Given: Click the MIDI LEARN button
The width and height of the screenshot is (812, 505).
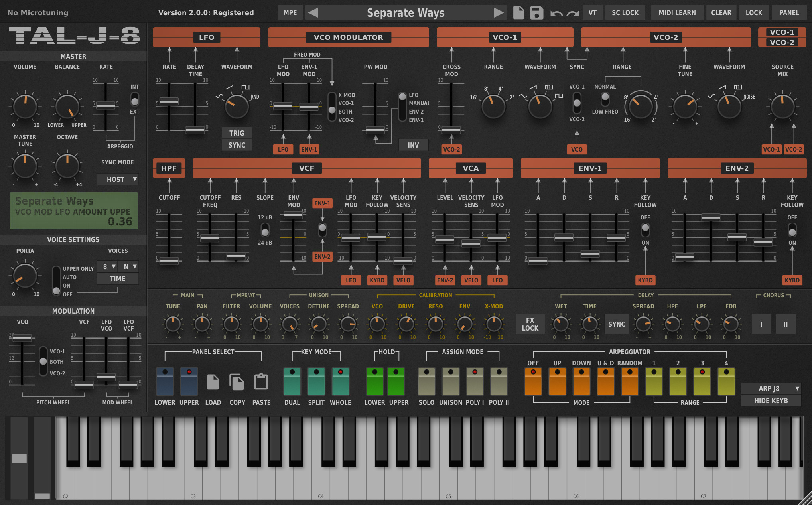Looking at the screenshot, I should [x=677, y=12].
